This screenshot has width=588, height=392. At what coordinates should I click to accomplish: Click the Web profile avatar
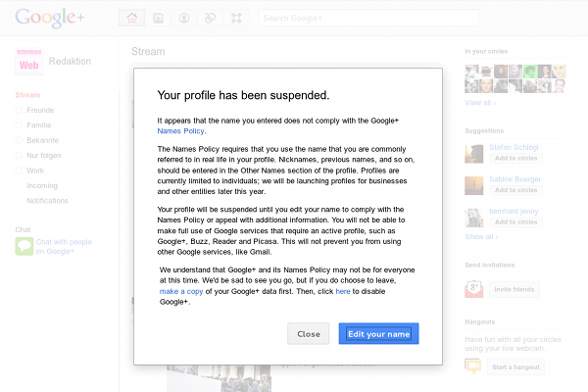click(28, 62)
